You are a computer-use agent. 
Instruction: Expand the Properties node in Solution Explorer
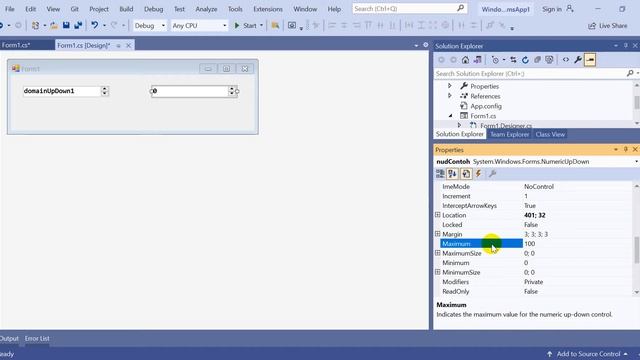pyautogui.click(x=450, y=86)
